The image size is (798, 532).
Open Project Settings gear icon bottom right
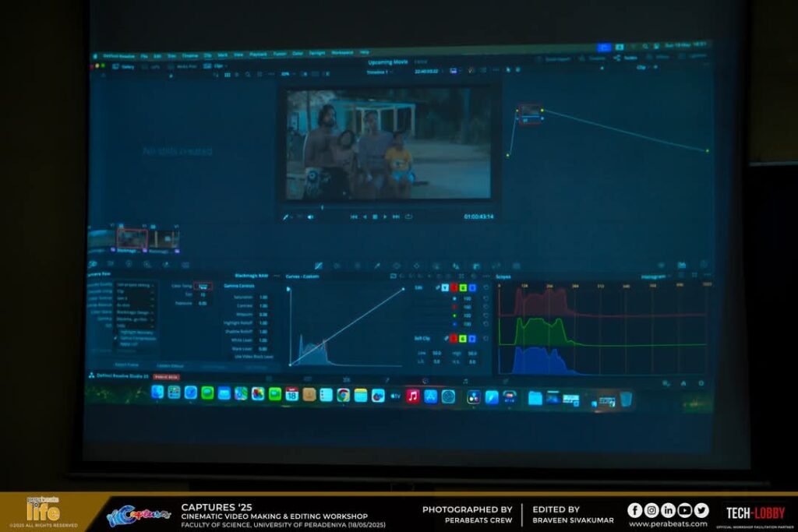(x=701, y=383)
